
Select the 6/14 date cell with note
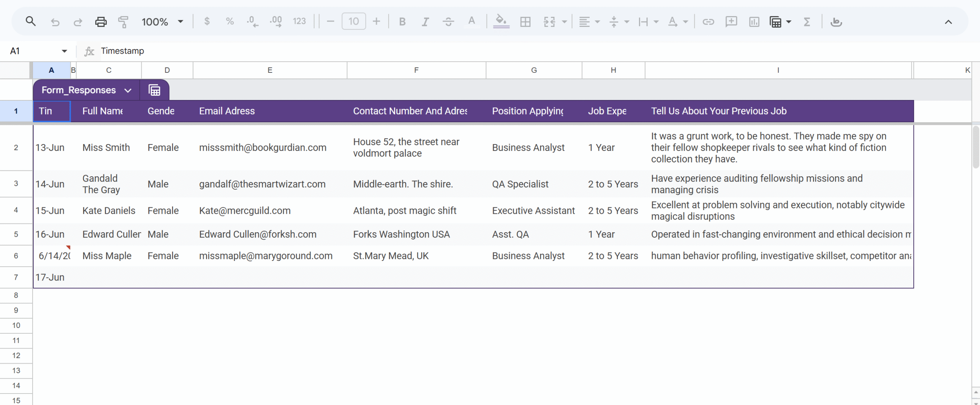tap(52, 256)
